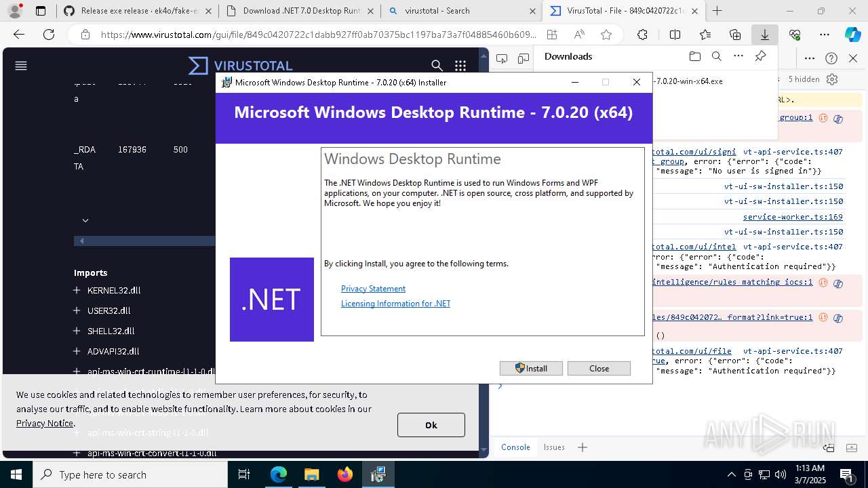Screen dimensions: 868x488
Task: Show the 5 hidden console messages
Action: click(804, 79)
